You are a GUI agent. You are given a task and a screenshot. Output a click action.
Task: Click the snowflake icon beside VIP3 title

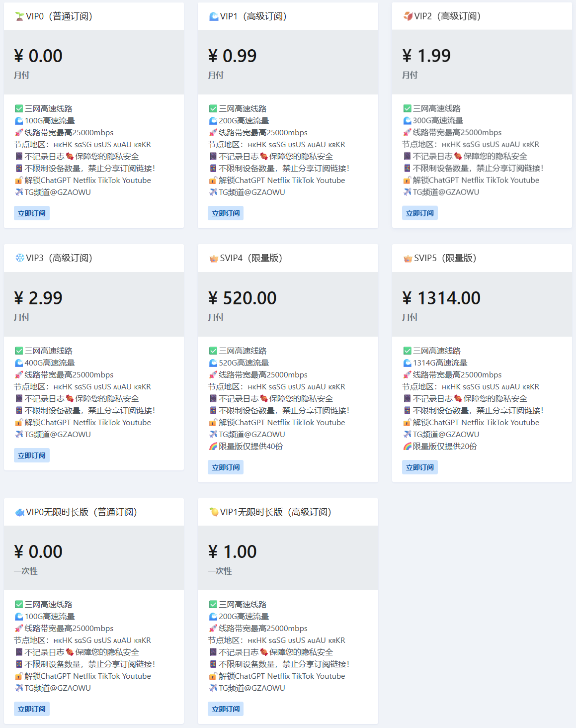tap(19, 258)
